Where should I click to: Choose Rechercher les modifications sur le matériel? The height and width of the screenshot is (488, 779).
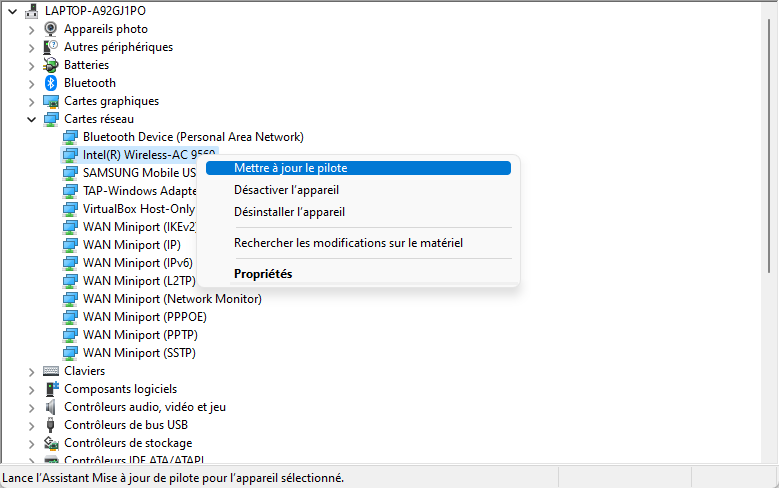coord(358,243)
